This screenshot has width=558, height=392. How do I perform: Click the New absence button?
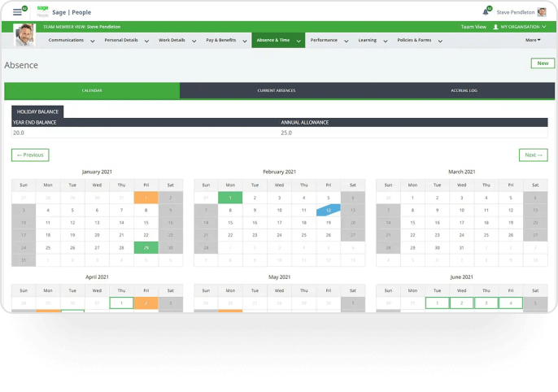(x=542, y=63)
